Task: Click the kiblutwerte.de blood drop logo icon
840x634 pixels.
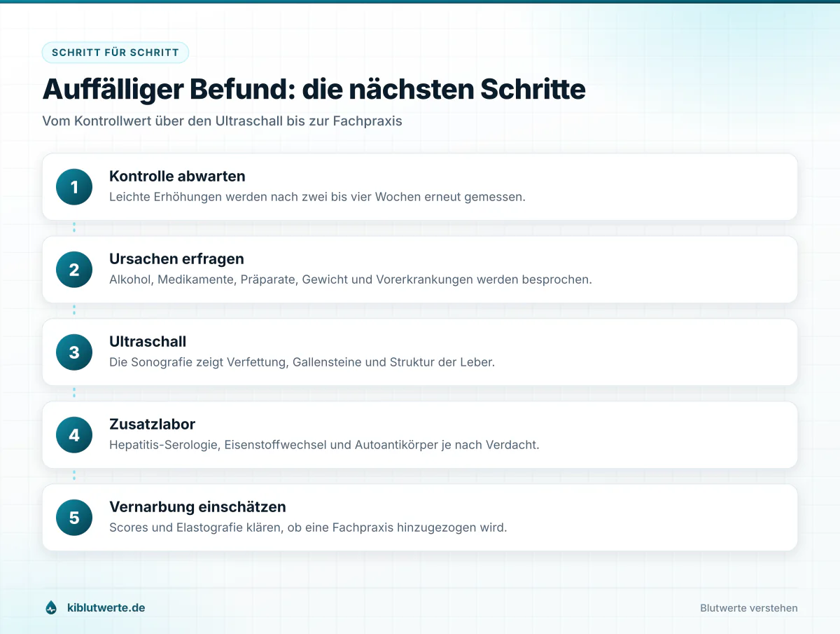Action: tap(51, 608)
